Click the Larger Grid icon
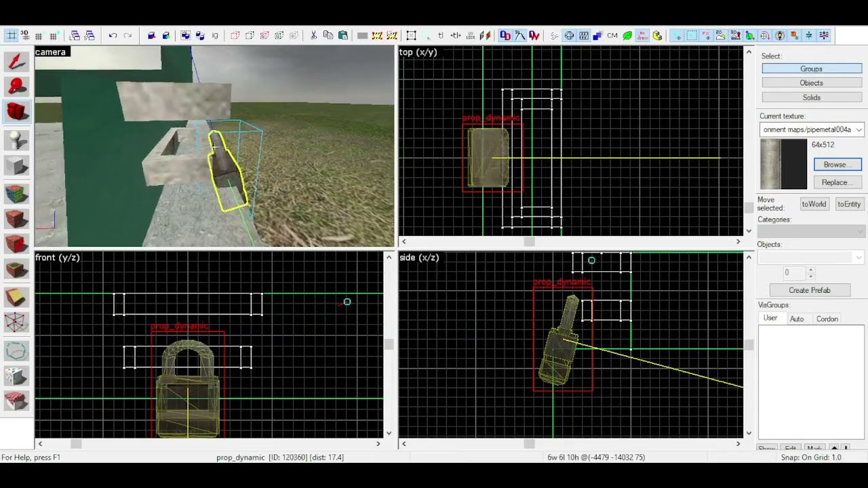The height and width of the screenshot is (488, 868). point(54,36)
